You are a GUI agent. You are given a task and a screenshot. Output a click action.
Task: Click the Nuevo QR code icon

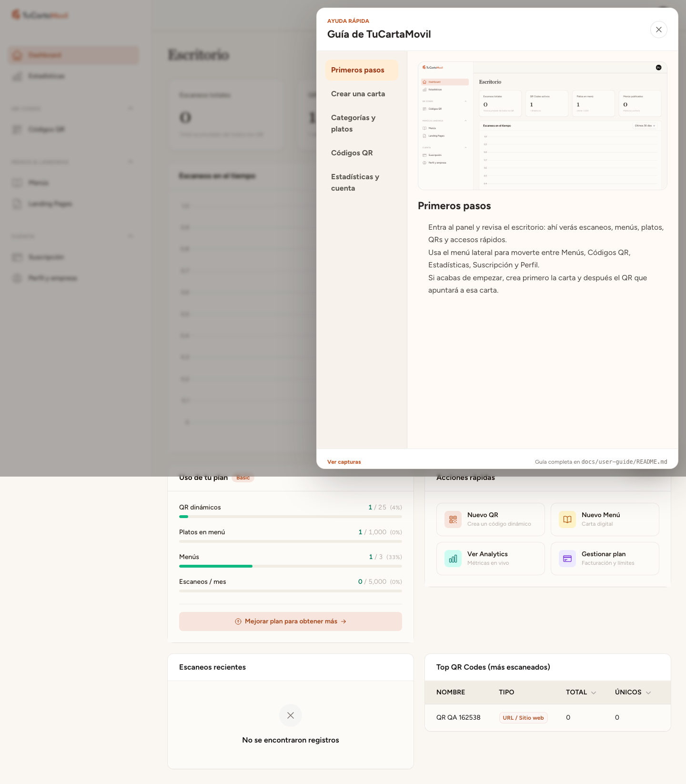(x=453, y=519)
